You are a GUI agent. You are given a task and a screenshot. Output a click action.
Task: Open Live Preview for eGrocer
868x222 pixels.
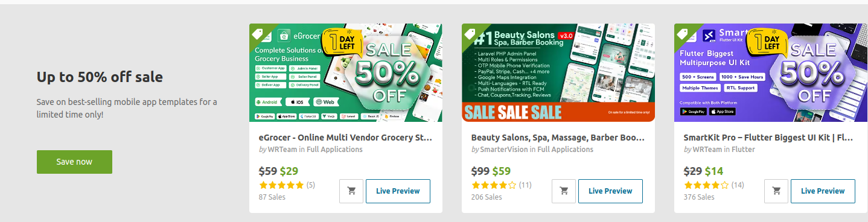pyautogui.click(x=398, y=191)
